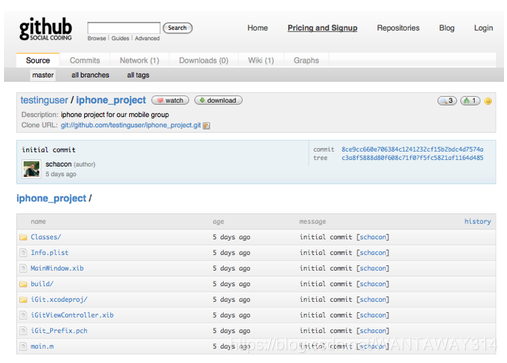
Task: Switch to the Network (1) tab
Action: tap(139, 60)
